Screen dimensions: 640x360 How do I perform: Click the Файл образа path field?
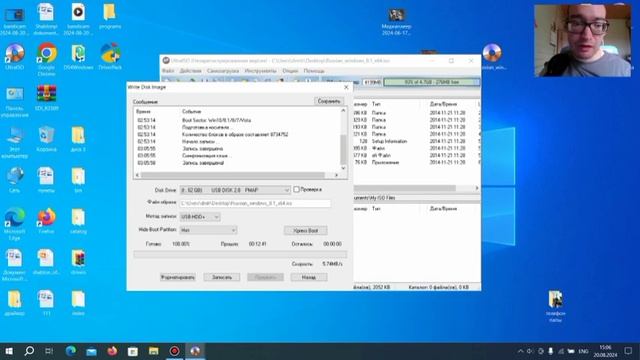255,203
